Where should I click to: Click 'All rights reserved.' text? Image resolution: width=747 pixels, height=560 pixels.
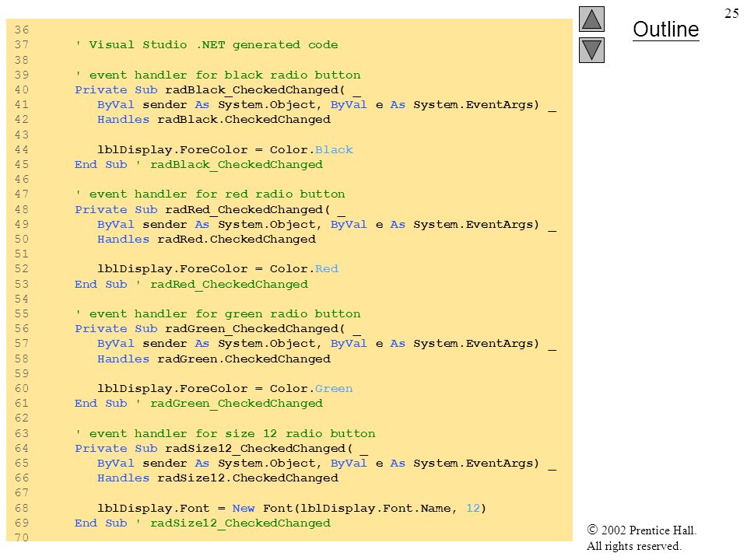634,546
